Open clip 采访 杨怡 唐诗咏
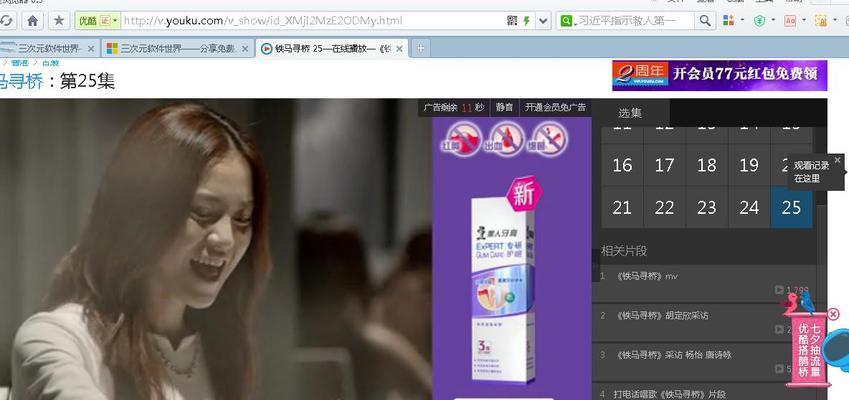Viewport: 849px width, 400px height. [x=673, y=355]
